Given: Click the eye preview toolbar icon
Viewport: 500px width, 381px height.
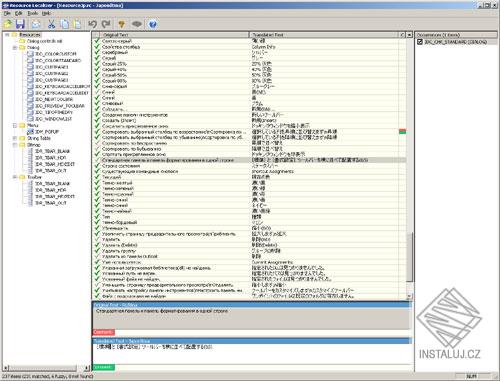Looking at the screenshot, I should pyautogui.click(x=136, y=24).
